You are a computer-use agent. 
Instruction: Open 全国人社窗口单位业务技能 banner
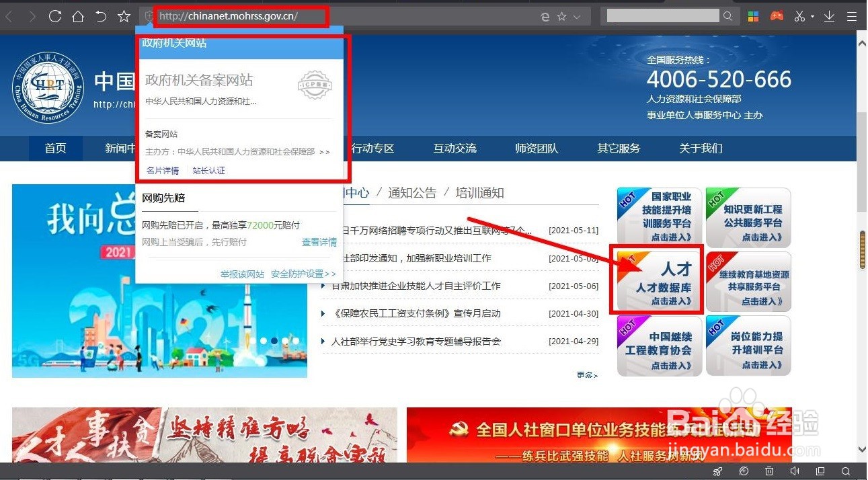[599, 435]
